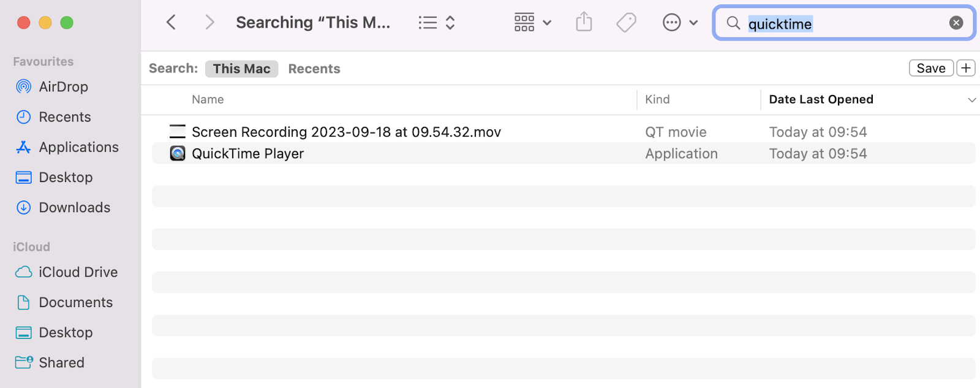This screenshot has width=980, height=388.
Task: Keep search scope on This Mac
Action: coord(241,69)
